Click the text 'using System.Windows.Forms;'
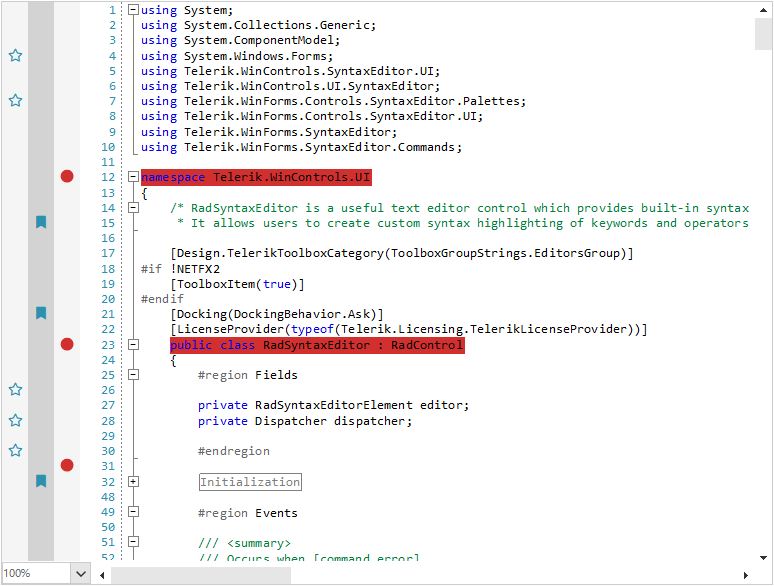Image resolution: width=774 pixels, height=586 pixels. pyautogui.click(x=237, y=56)
